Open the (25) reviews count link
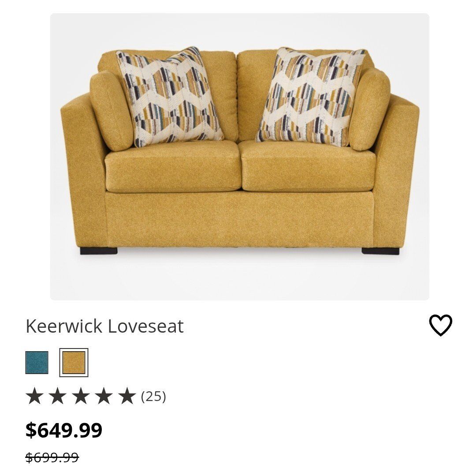 click(154, 397)
